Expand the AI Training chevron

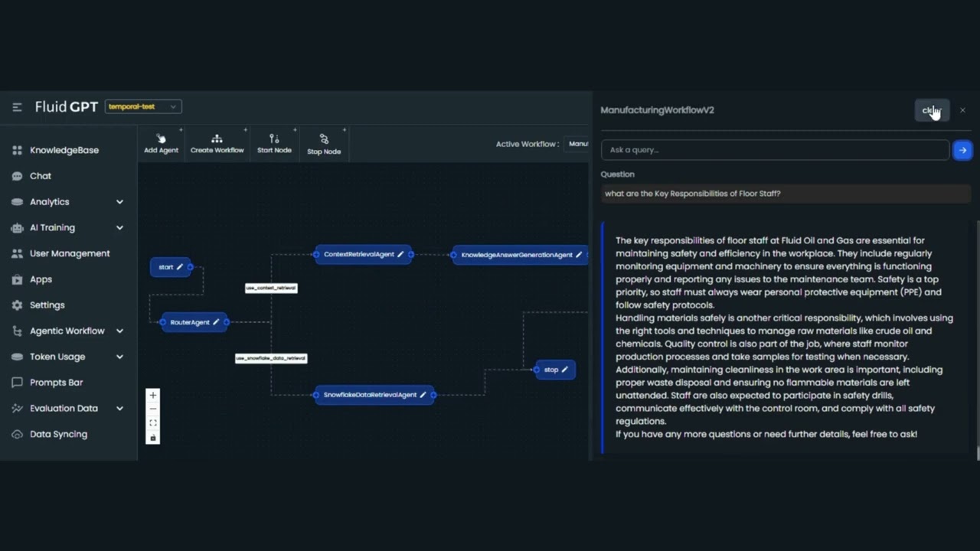point(119,228)
